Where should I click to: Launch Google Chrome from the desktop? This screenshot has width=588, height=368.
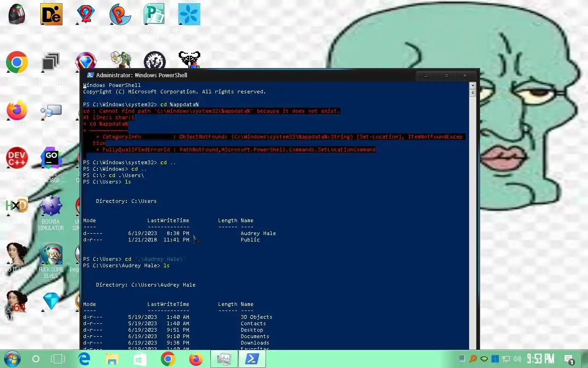tap(17, 62)
